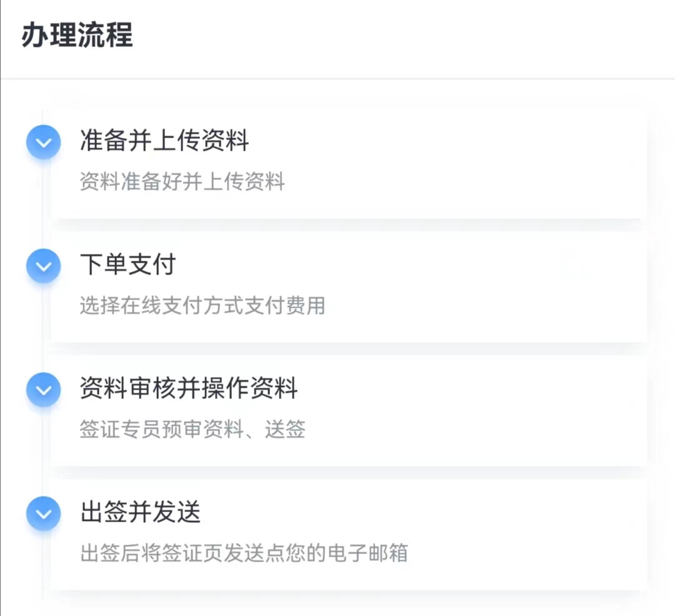Click the blue chevron beside 下单支付
The height and width of the screenshot is (616, 675).
44,266
